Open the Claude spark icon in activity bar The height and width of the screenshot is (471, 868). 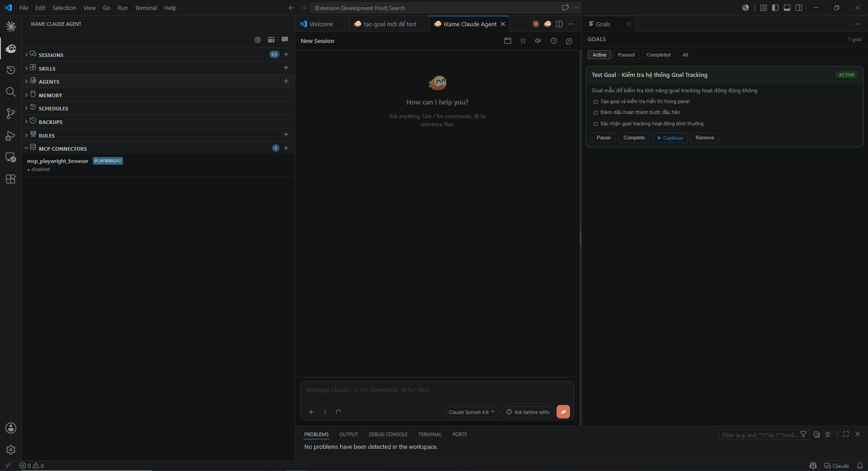[x=11, y=27]
